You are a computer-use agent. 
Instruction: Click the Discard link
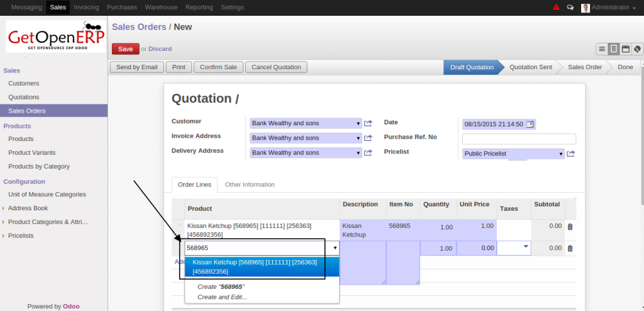(x=160, y=49)
